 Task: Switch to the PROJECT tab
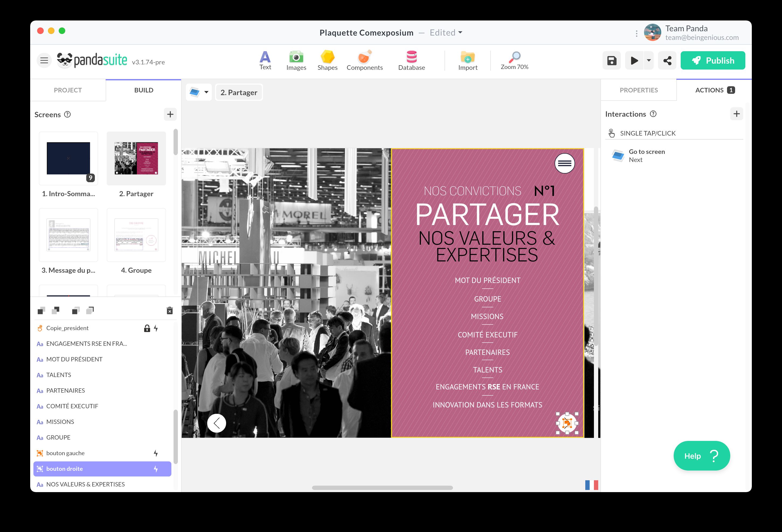coord(68,90)
